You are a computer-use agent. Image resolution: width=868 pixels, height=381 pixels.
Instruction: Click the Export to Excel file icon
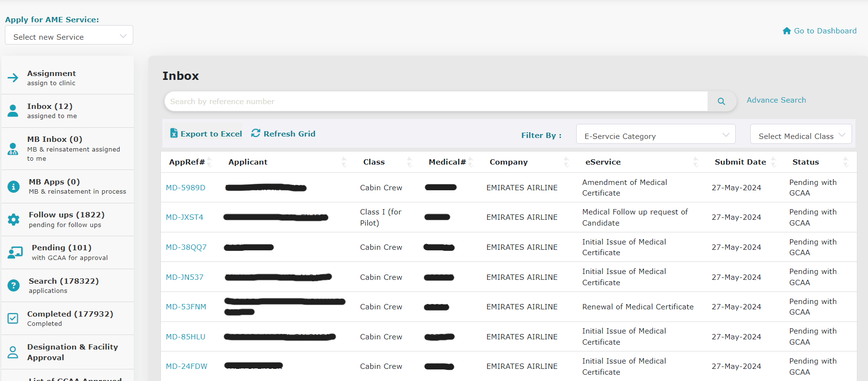174,134
